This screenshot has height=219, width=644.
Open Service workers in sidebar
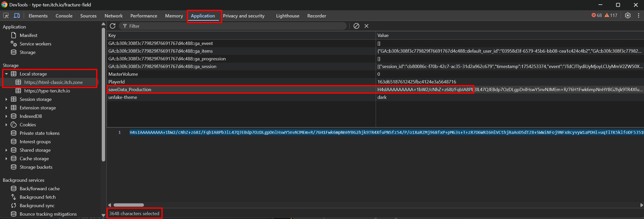pos(35,44)
